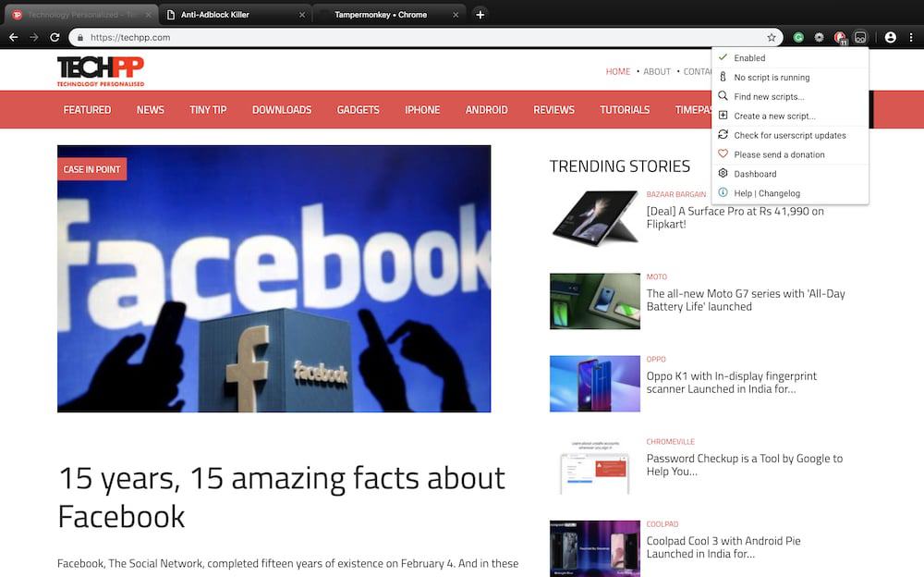The width and height of the screenshot is (924, 577).
Task: Click the OPPO category label
Action: click(x=656, y=360)
